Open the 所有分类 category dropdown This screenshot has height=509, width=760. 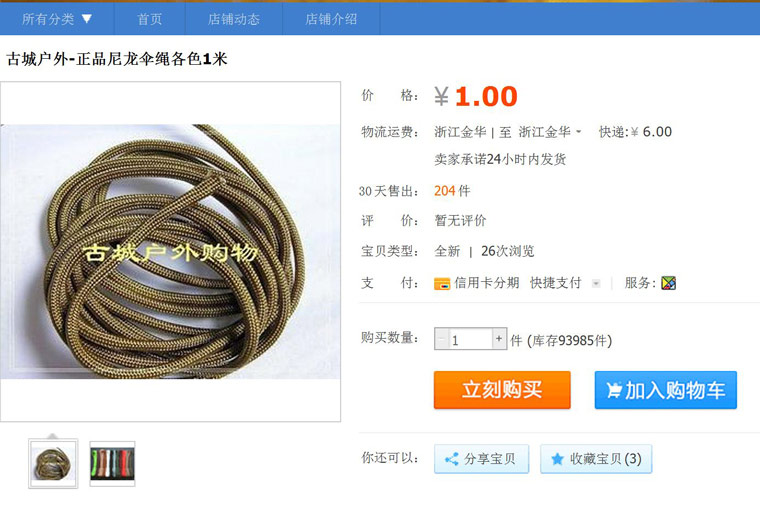(57, 19)
